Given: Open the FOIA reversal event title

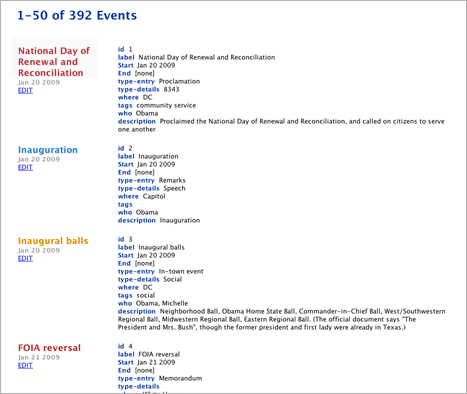Looking at the screenshot, I should click(x=49, y=348).
